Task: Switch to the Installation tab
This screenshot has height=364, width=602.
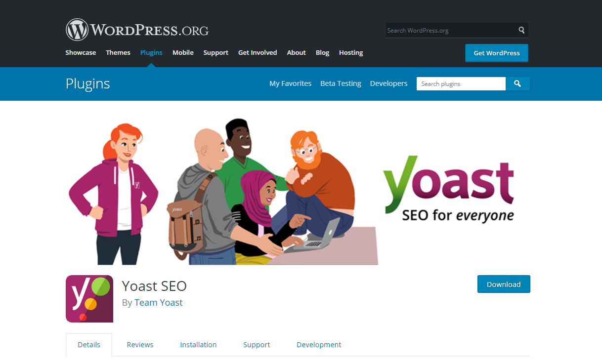Action: pyautogui.click(x=198, y=345)
